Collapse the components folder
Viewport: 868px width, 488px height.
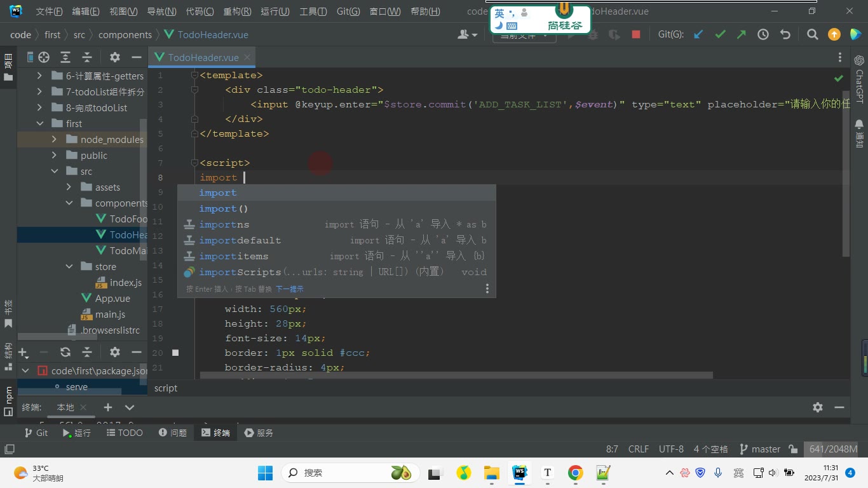pyautogui.click(x=69, y=203)
